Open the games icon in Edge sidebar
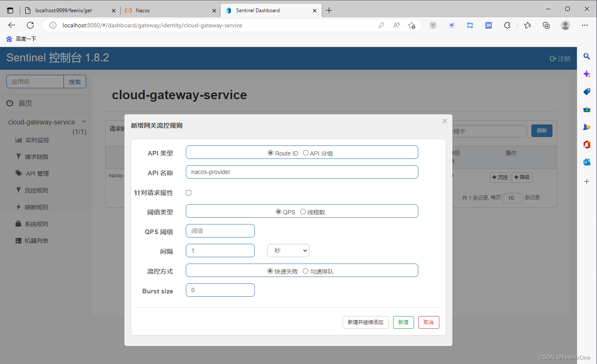 (x=587, y=127)
